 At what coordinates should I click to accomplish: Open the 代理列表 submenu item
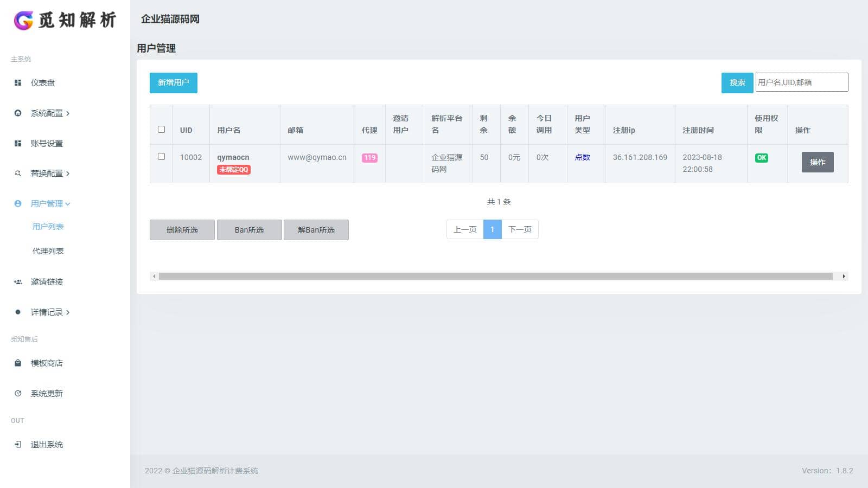pos(48,251)
